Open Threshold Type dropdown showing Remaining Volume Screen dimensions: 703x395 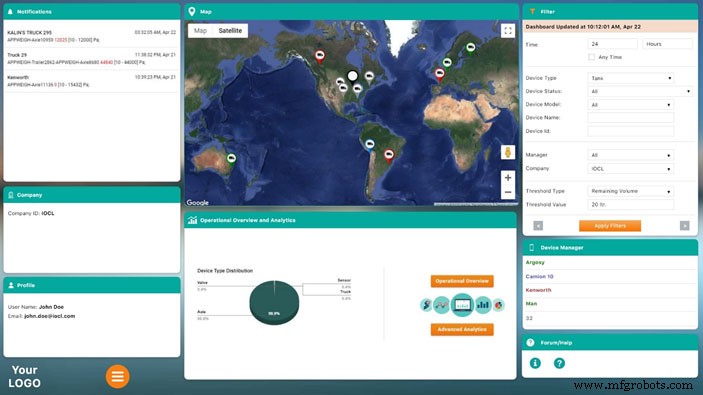click(630, 191)
